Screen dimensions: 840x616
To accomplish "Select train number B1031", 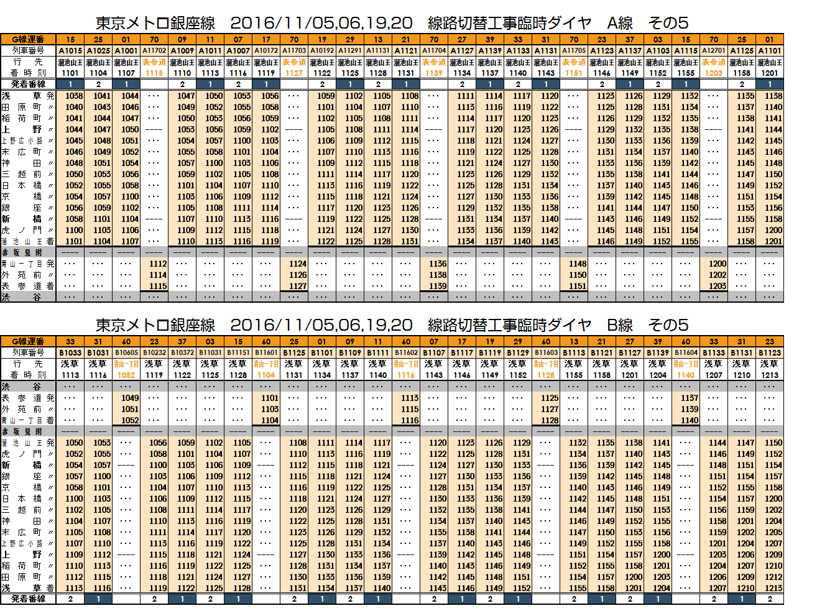I will point(98,352).
